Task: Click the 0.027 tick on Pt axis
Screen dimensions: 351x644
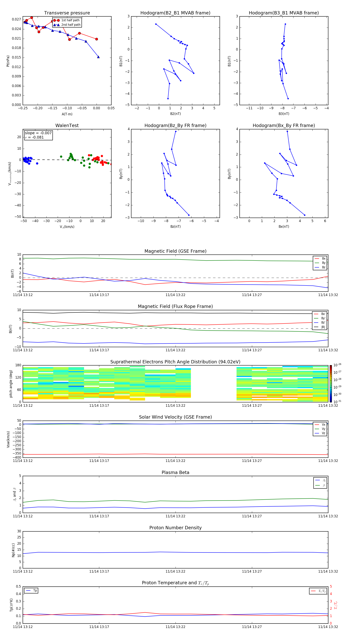Action: tap(16, 19)
